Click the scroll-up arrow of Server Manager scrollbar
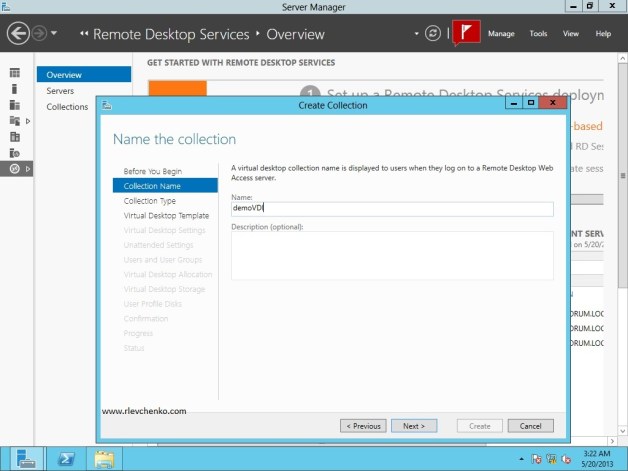628x471 pixels. tap(623, 58)
